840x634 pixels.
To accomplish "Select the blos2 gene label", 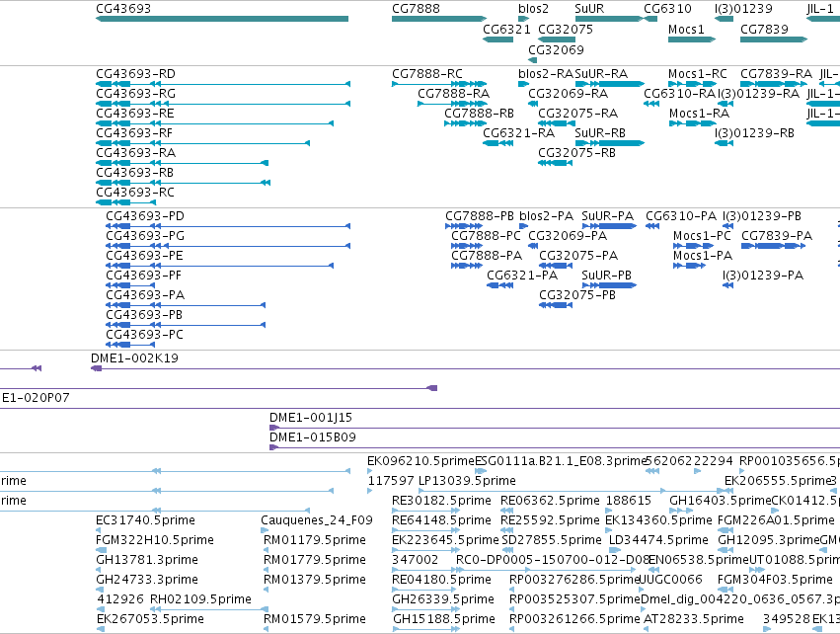I will pyautogui.click(x=534, y=9).
